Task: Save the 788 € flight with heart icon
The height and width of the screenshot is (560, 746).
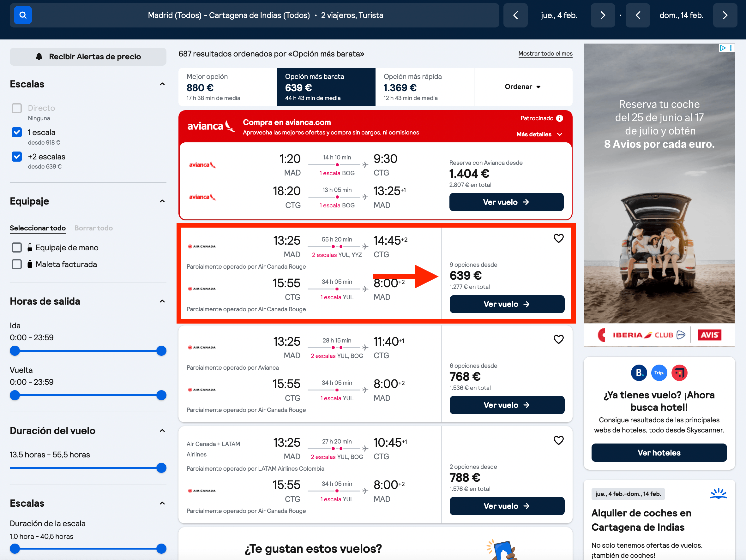Action: (558, 440)
